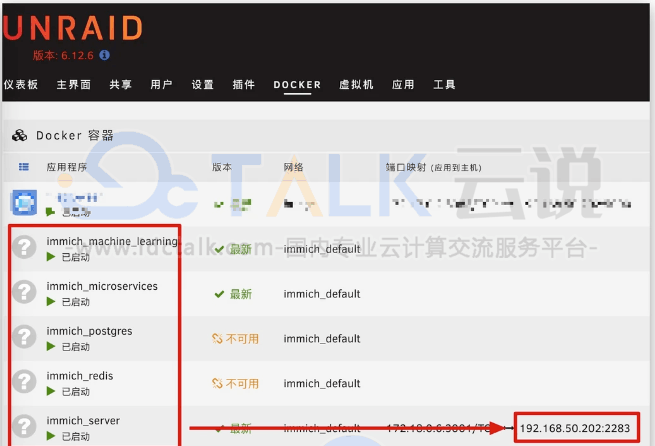Click the started play icon under immich_postgres

(51, 346)
